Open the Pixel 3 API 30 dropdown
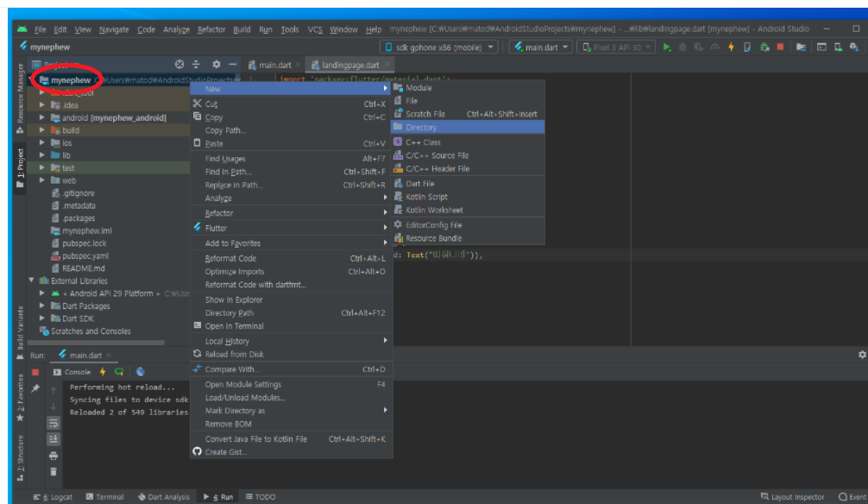 (x=615, y=47)
